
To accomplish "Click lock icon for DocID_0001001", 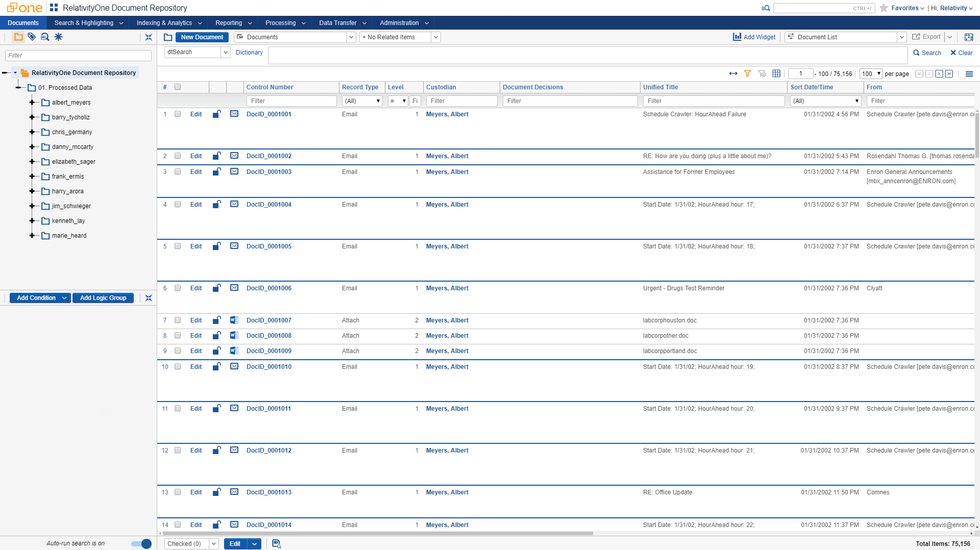I will coord(217,114).
